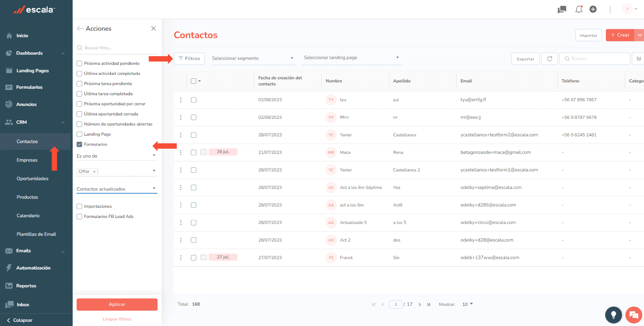Image resolution: width=644 pixels, height=326 pixels.
Task: Open three-dot menu for contact tyu
Action: click(181, 100)
